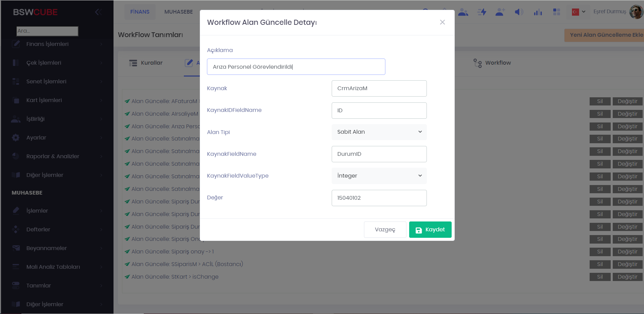Viewport: 644px width, 314px height.
Task: Click the add user icon in header
Action: pyautogui.click(x=500, y=12)
